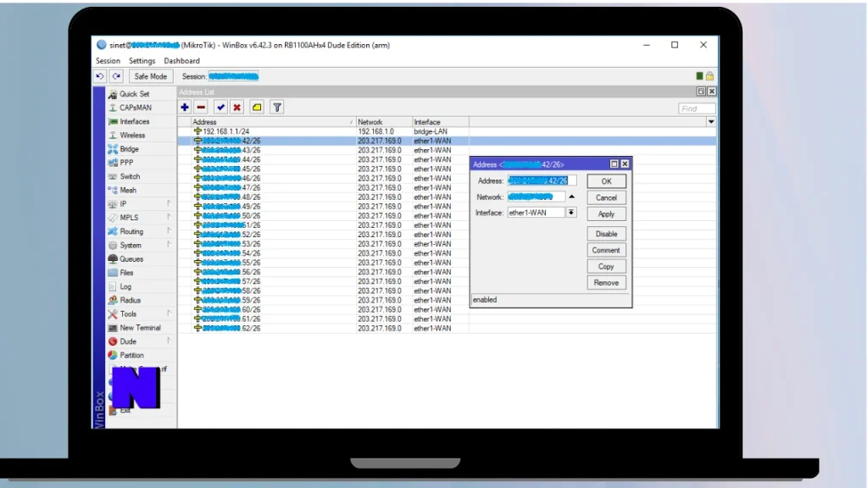This screenshot has width=868, height=488.
Task: Click Comment in the Address dialog
Action: click(x=606, y=250)
